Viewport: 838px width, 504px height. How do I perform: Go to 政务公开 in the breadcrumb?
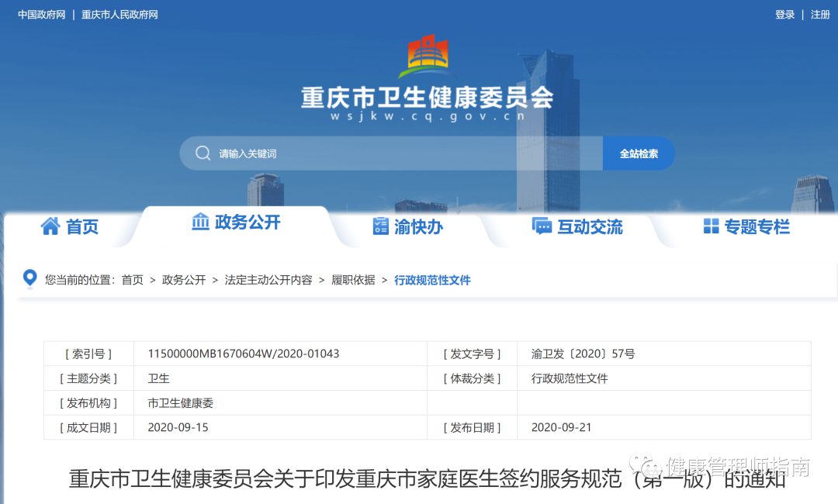pos(184,280)
